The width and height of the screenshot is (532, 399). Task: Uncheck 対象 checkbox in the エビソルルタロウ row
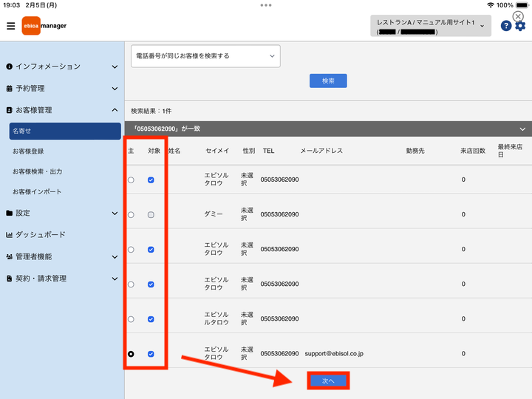(x=151, y=319)
